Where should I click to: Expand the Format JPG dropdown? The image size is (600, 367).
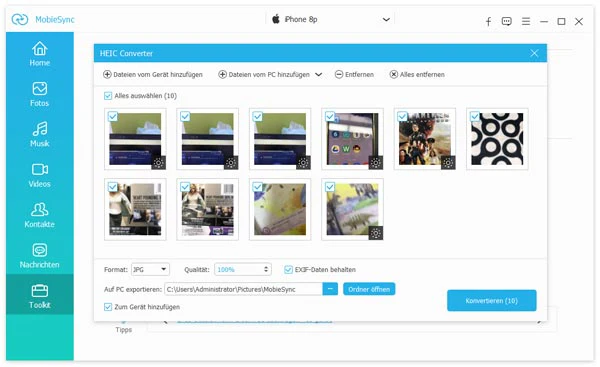tap(150, 269)
